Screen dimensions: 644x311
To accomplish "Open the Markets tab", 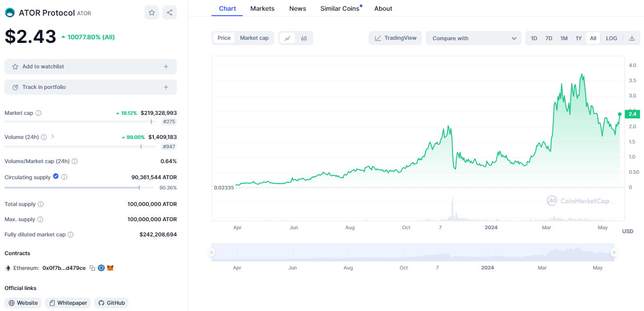I will (x=262, y=8).
